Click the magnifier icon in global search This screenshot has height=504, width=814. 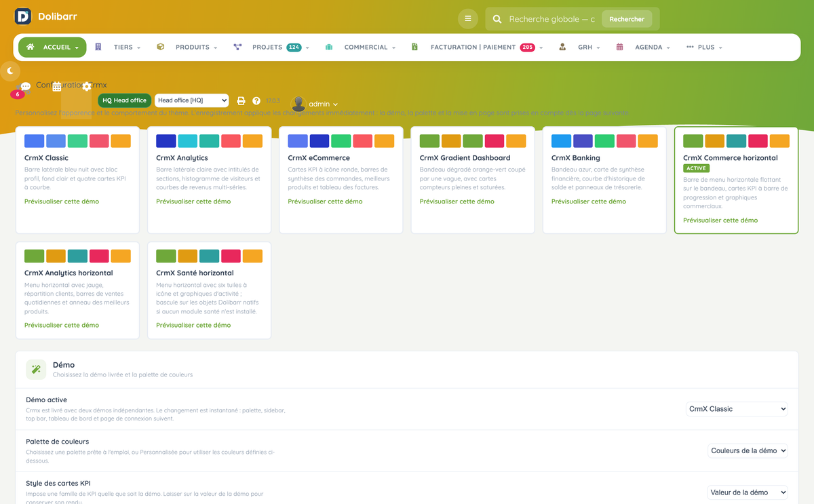click(x=497, y=19)
